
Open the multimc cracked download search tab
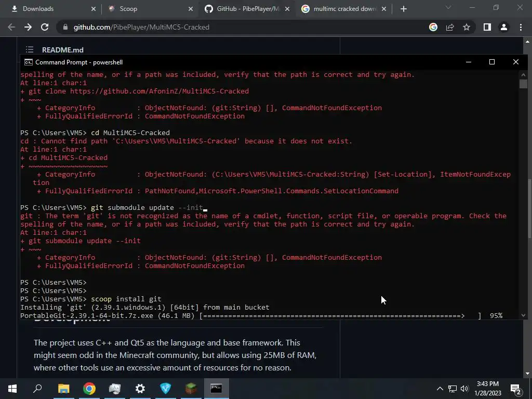point(344,9)
